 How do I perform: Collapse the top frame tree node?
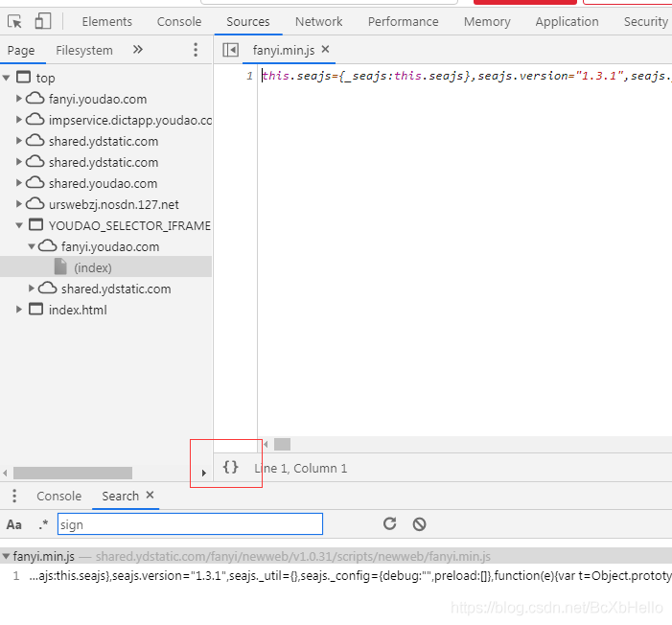click(x=6, y=78)
